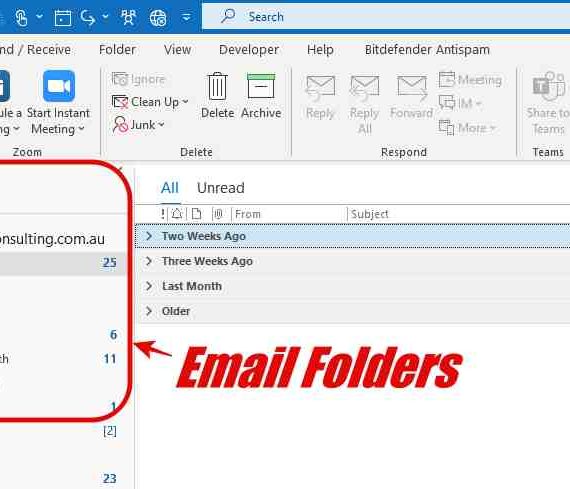The height and width of the screenshot is (489, 570).
Task: Open the Bitdefender Antispam tab
Action: point(427,49)
